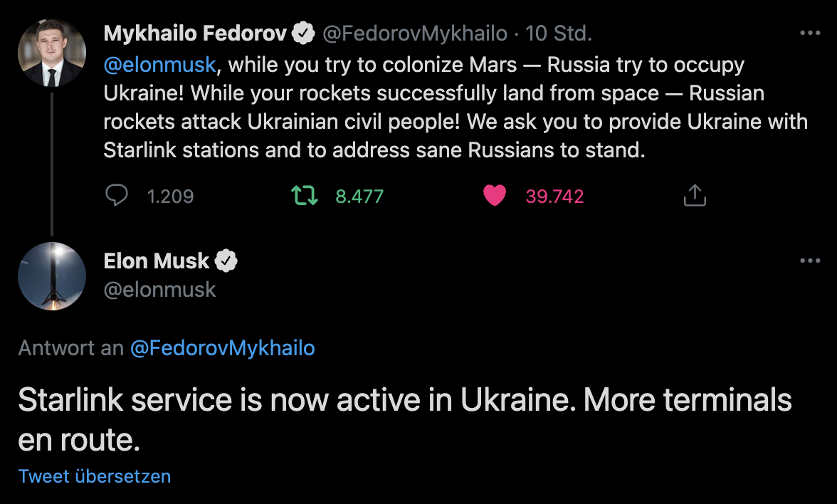Viewport: 837px width, 504px height.
Task: Click verified badge next to Mykhailo Fedorov
Action: (305, 33)
